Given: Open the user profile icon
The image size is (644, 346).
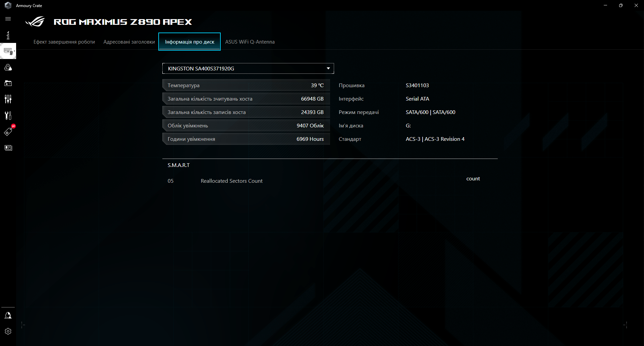Looking at the screenshot, I should [8, 315].
